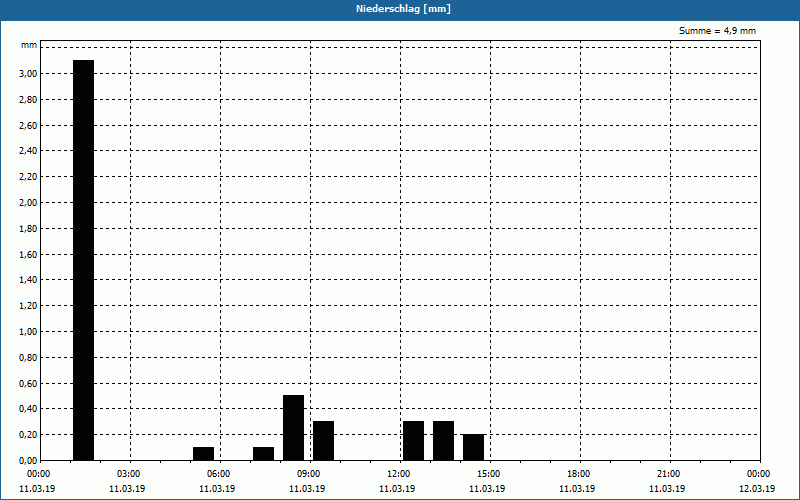Select the y-axis value 0,60
The width and height of the screenshot is (800, 500).
(x=28, y=384)
